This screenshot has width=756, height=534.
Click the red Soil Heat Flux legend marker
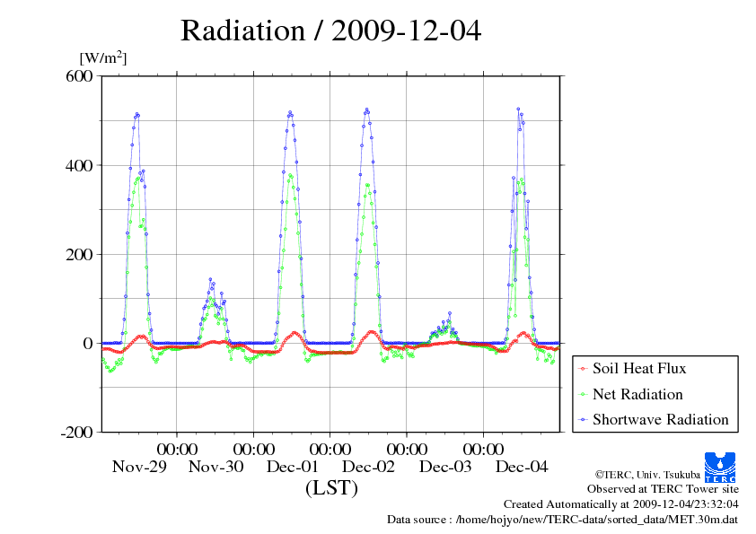point(583,369)
